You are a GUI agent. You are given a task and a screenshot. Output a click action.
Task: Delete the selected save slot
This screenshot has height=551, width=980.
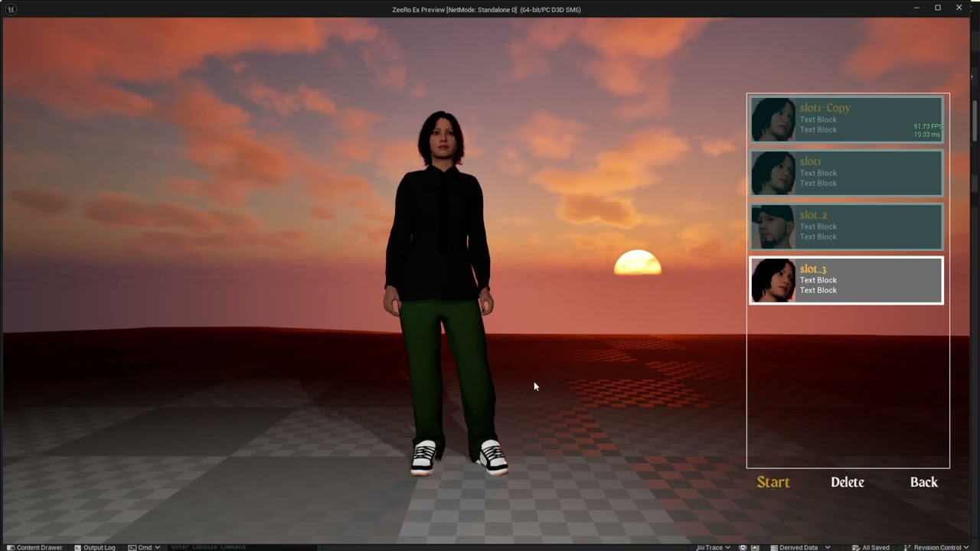click(848, 482)
